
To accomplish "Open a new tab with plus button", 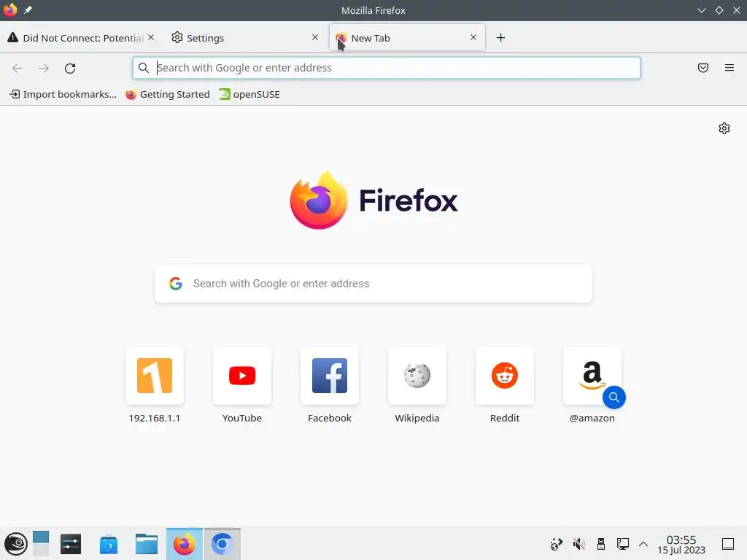I will coord(500,38).
